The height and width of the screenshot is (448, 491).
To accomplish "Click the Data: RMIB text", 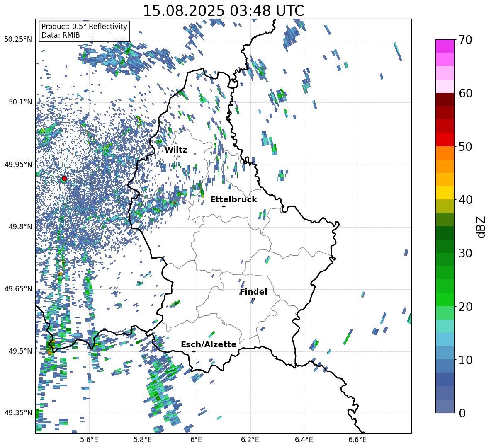I will point(61,35).
